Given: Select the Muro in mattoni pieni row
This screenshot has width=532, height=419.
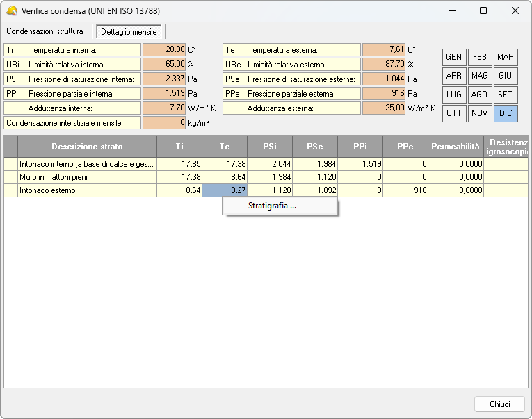Looking at the screenshot, I should coord(87,177).
